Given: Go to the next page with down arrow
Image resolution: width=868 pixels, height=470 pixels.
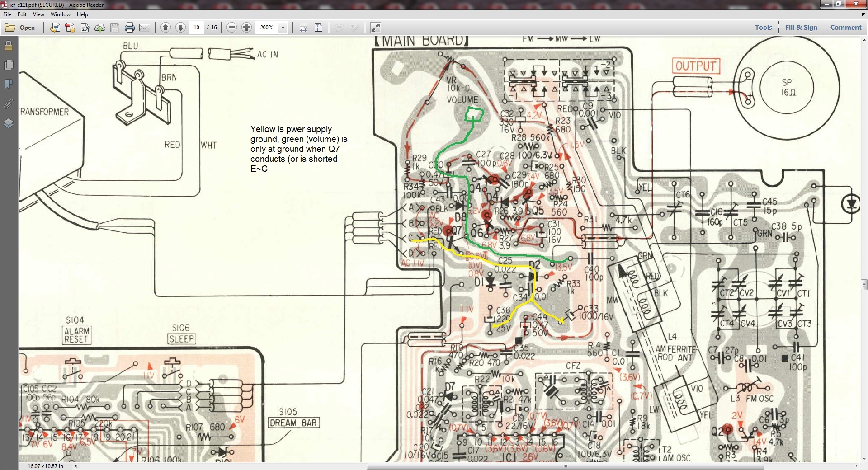Looking at the screenshot, I should pyautogui.click(x=180, y=28).
